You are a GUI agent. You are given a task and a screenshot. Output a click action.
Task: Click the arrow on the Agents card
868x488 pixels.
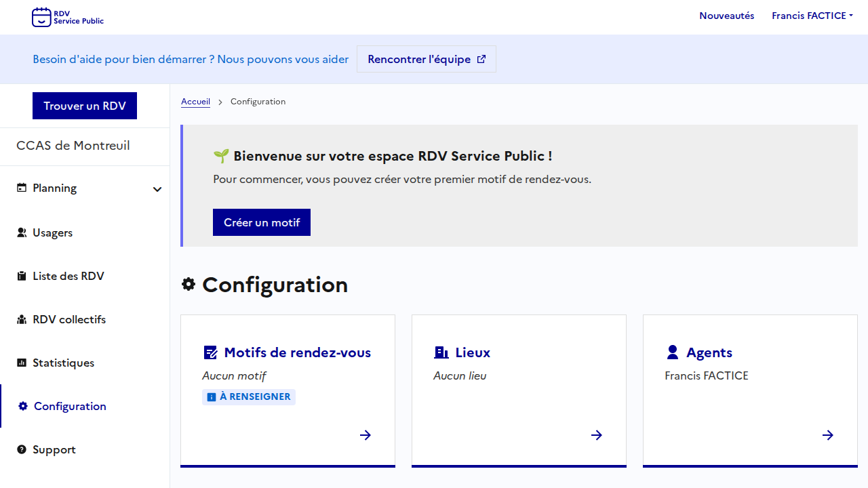click(x=828, y=435)
